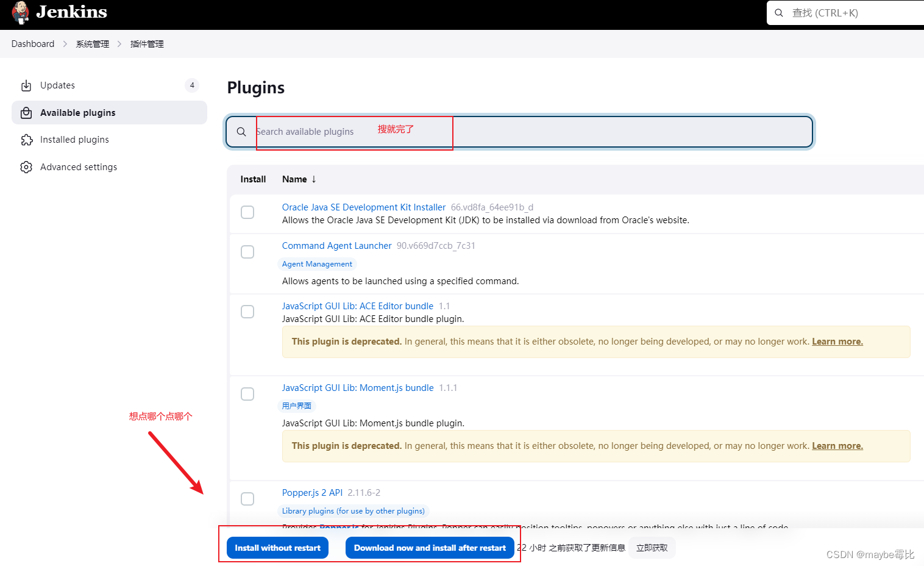Click the search icon in the top bar
The width and height of the screenshot is (924, 566).
[778, 12]
